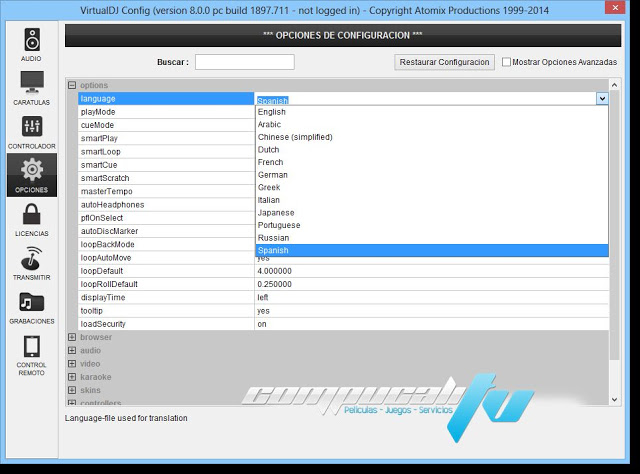
Task: Choose Japanese from the language list
Action: (432, 213)
